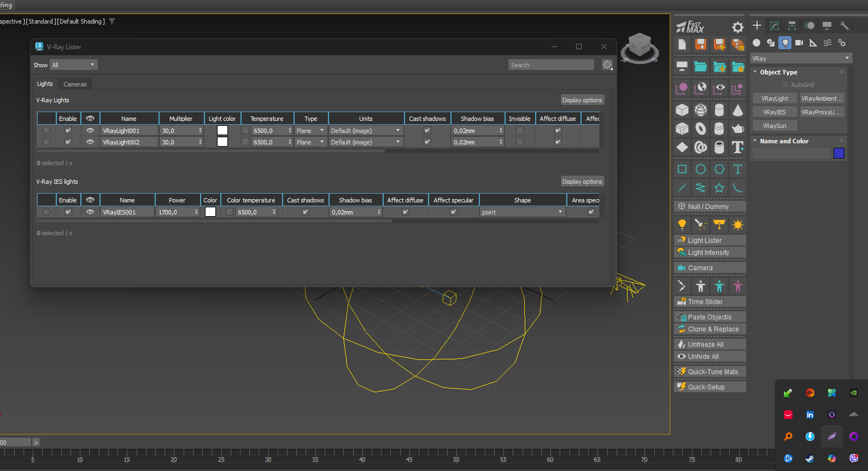
Task: Click the blue object color swatch
Action: click(839, 153)
